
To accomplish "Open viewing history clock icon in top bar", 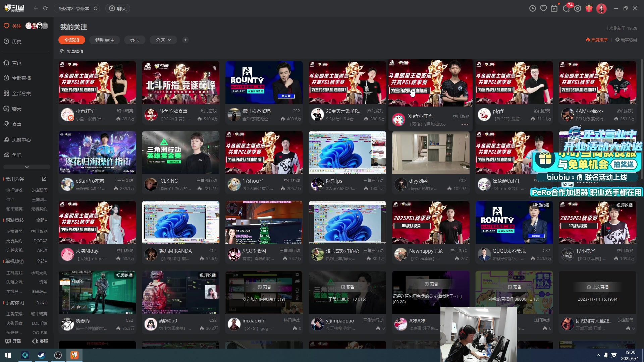I will pos(532,8).
